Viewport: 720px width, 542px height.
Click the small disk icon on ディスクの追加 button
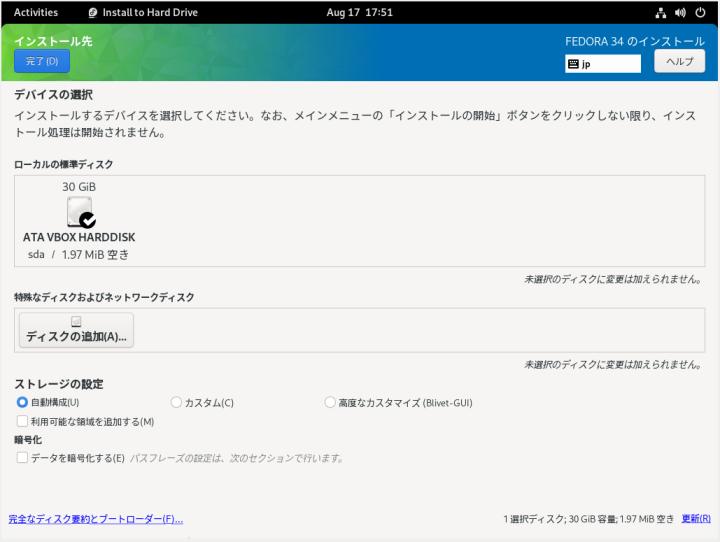pyautogui.click(x=76, y=321)
